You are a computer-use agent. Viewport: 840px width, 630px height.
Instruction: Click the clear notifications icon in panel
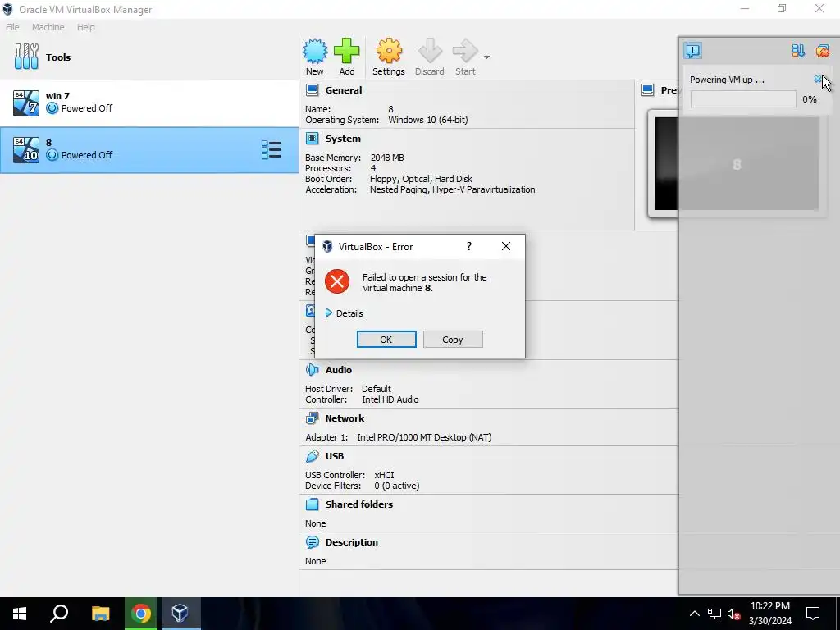tap(822, 51)
